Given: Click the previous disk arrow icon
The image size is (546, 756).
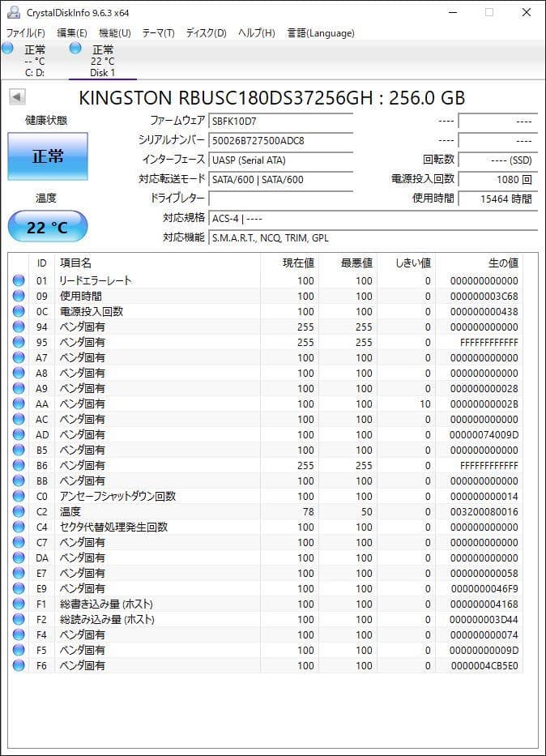Looking at the screenshot, I should click(17, 97).
